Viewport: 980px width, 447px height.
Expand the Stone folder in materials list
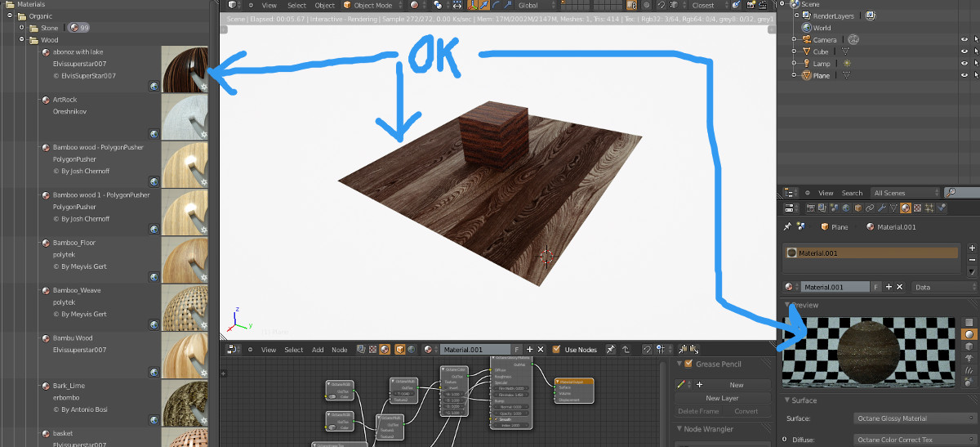click(x=22, y=28)
